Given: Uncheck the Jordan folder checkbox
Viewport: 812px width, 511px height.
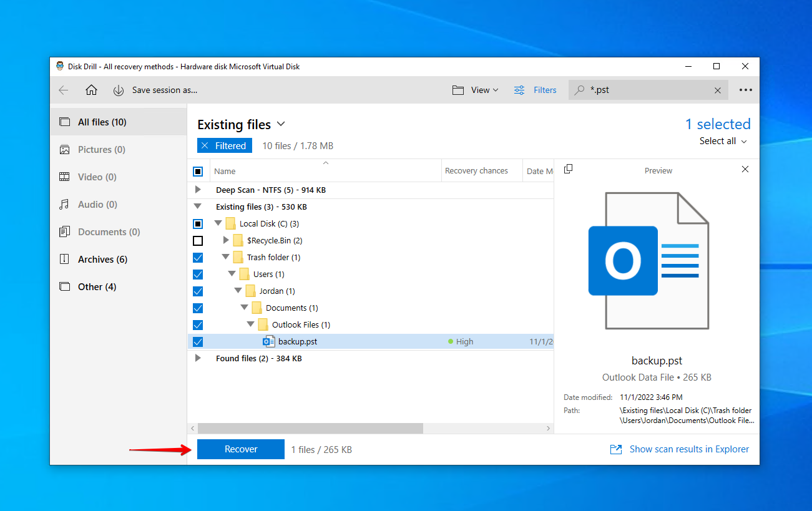Looking at the screenshot, I should [x=198, y=291].
